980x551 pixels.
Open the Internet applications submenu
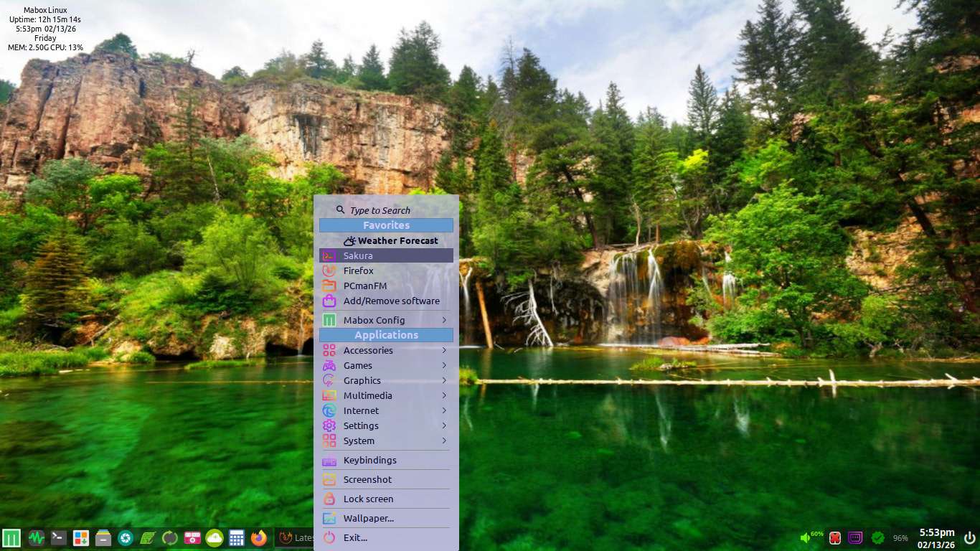[386, 410]
